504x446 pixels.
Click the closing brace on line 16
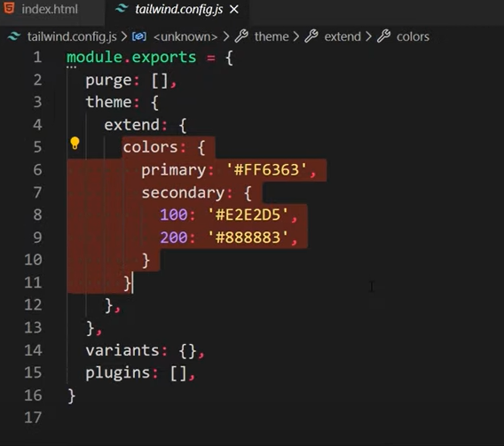pyautogui.click(x=72, y=395)
